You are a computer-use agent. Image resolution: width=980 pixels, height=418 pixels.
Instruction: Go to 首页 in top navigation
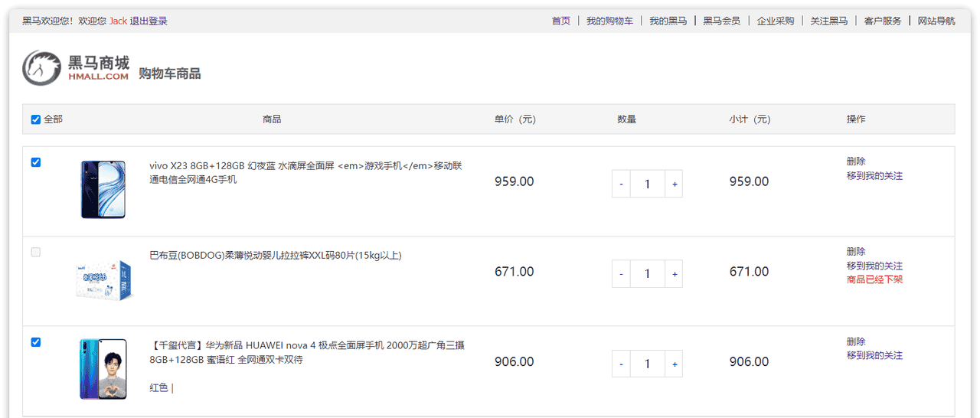pos(561,21)
